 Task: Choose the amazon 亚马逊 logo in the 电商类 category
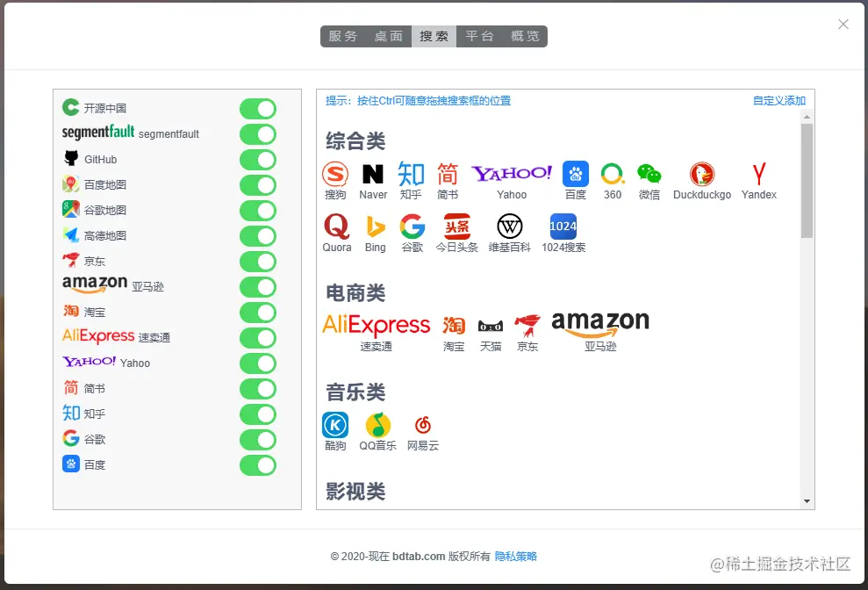600,324
